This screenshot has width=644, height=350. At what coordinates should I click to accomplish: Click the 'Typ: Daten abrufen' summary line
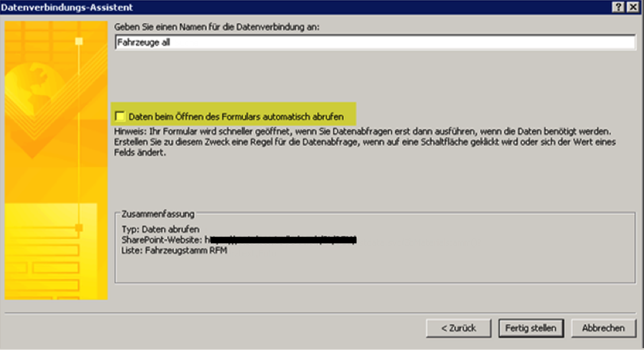point(161,229)
